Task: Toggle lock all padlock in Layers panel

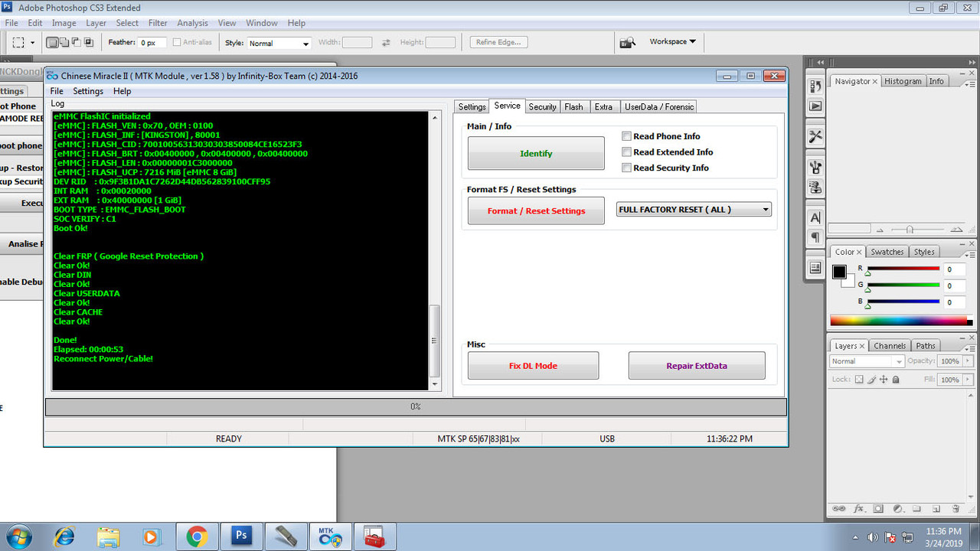Action: pyautogui.click(x=896, y=380)
